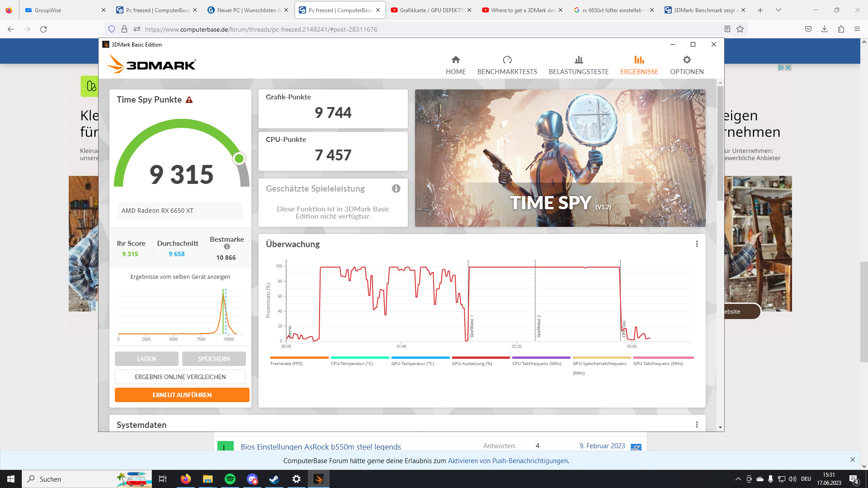
Task: Switch to the GroupWise browser tab
Action: pos(48,10)
